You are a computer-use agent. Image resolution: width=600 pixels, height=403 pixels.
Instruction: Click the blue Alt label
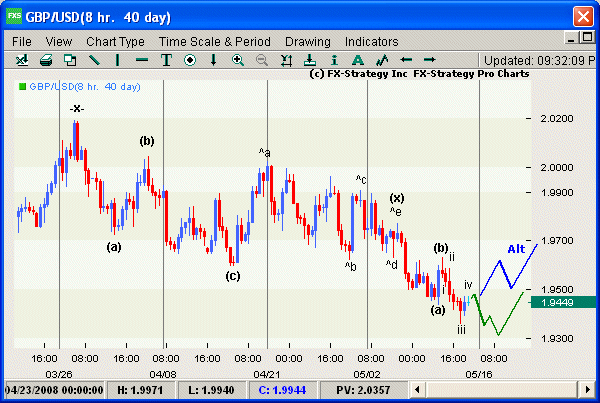[516, 249]
